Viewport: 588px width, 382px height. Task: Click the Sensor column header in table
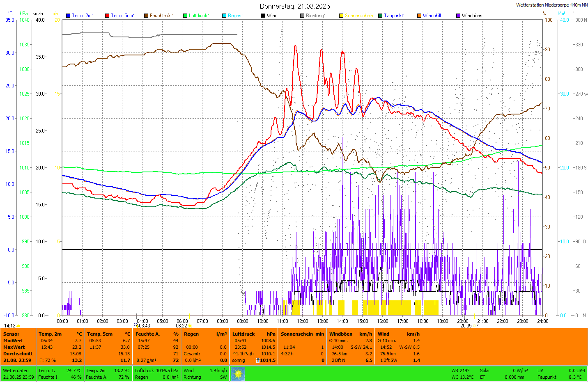click(x=11, y=334)
